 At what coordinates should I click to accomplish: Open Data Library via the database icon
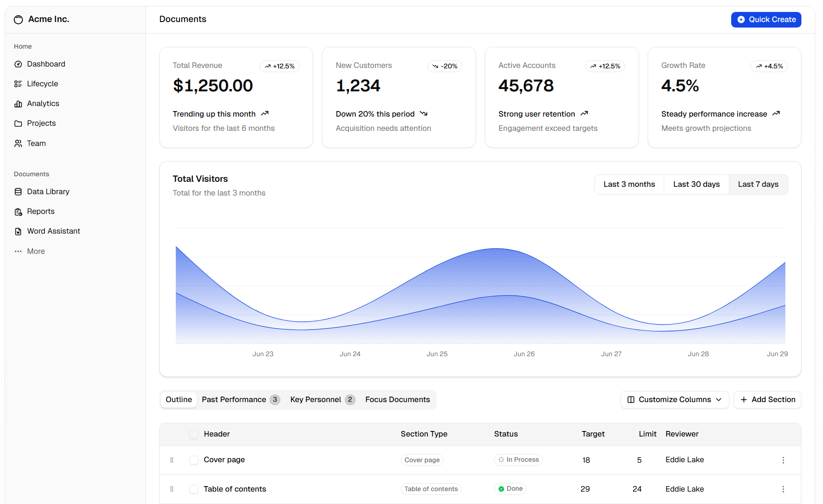coord(18,191)
